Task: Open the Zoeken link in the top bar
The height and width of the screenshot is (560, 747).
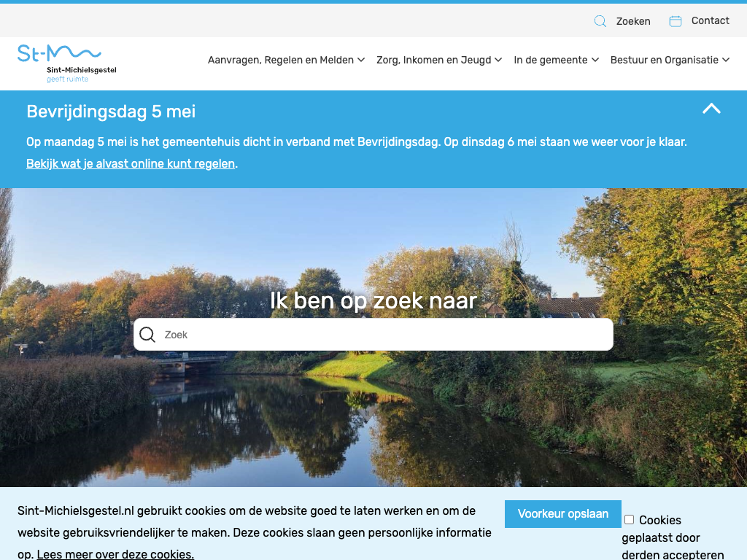Action: [x=632, y=21]
